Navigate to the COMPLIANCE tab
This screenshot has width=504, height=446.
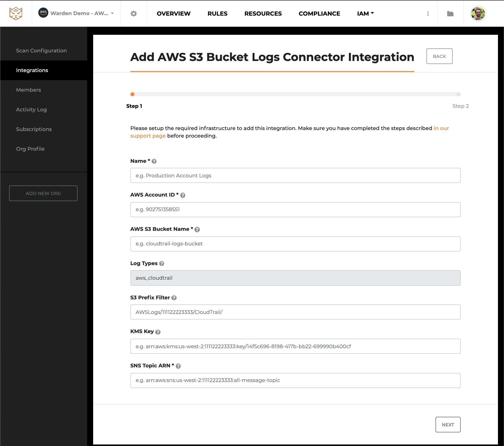tap(320, 13)
